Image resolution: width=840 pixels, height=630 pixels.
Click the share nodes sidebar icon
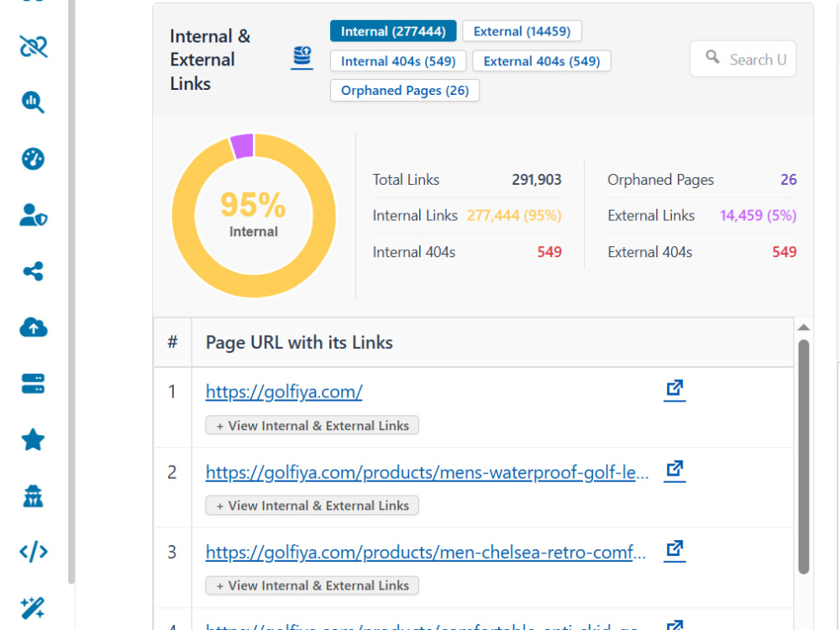pos(34,271)
